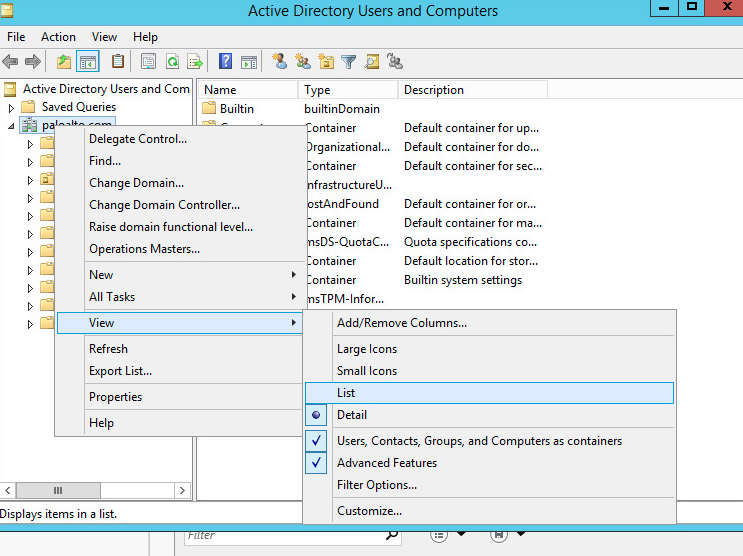
Task: Expand the Saved Queries tree node
Action: (12, 107)
